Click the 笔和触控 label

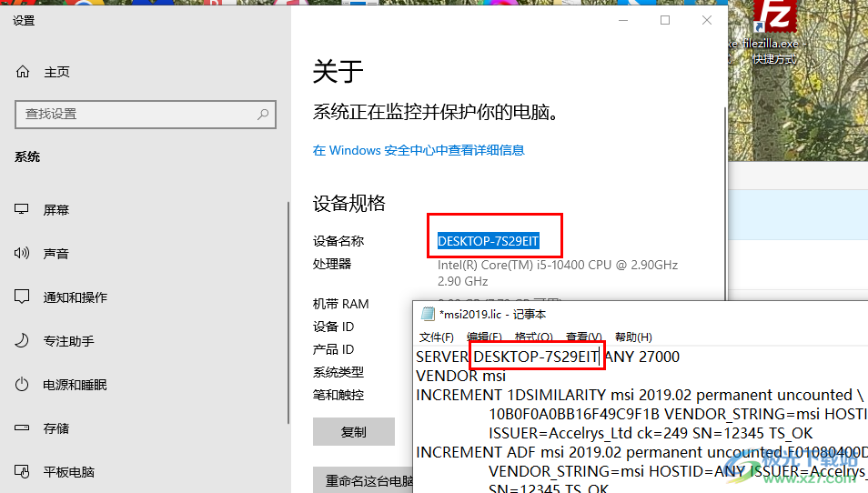(x=338, y=395)
